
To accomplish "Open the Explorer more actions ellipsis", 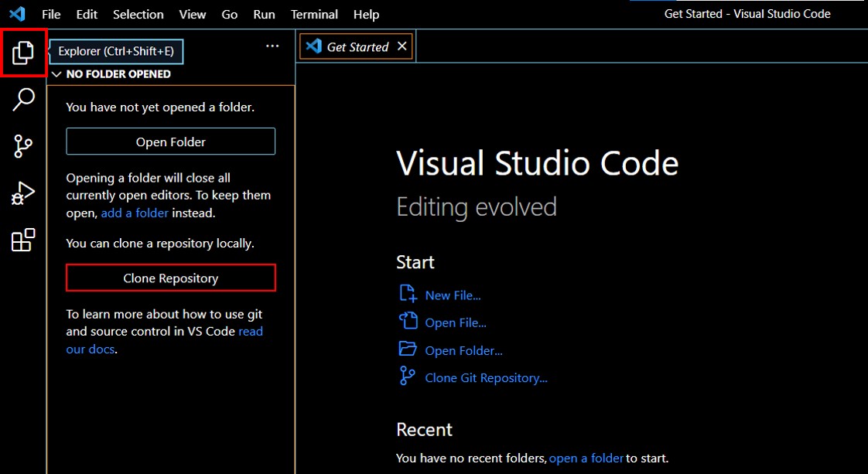I will [x=272, y=46].
